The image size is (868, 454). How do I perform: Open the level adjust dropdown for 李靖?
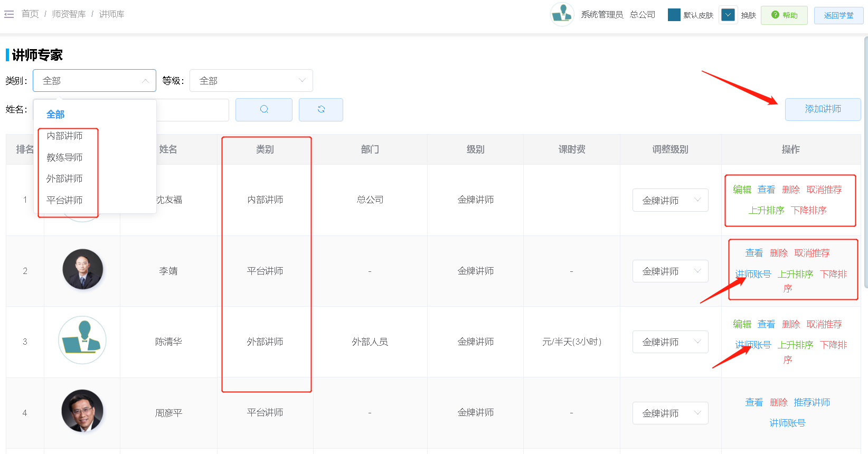point(670,271)
